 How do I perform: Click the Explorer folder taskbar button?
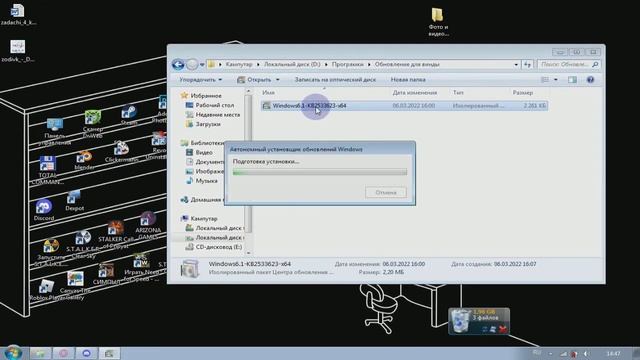(40, 353)
